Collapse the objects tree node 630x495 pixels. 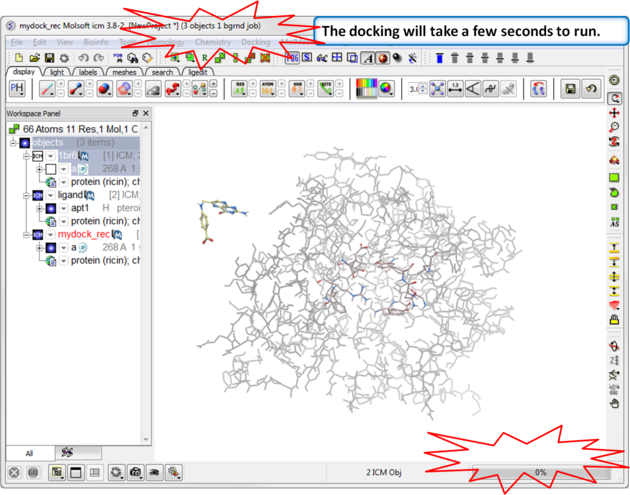tap(14, 143)
